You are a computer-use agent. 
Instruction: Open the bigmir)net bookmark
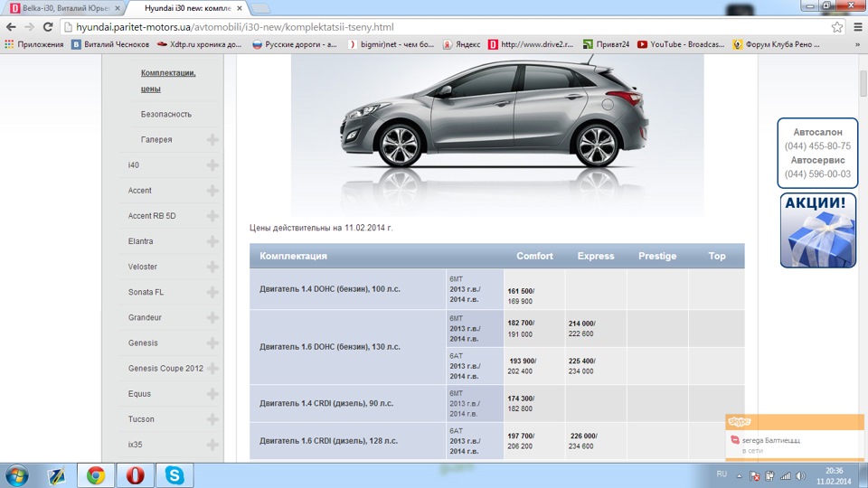pos(391,44)
